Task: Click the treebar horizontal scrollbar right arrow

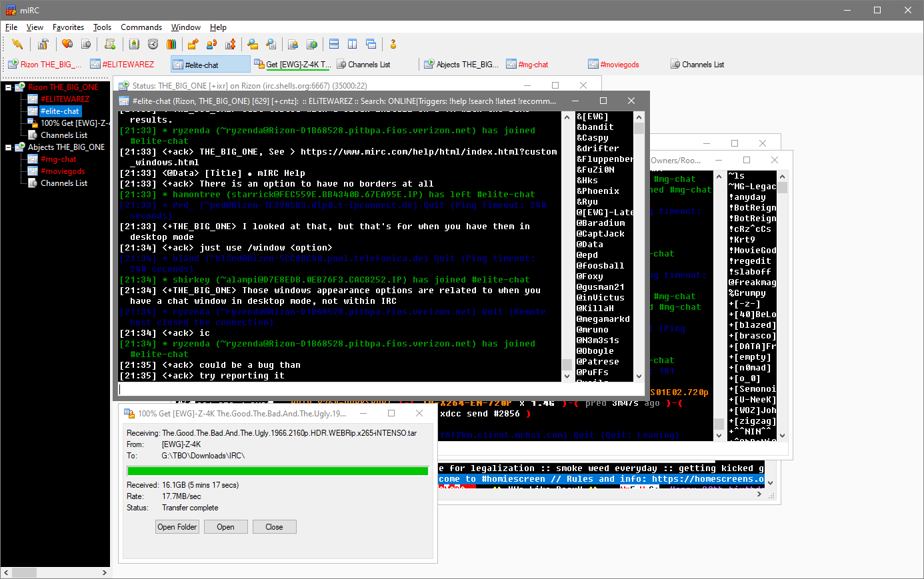Action: (105, 572)
